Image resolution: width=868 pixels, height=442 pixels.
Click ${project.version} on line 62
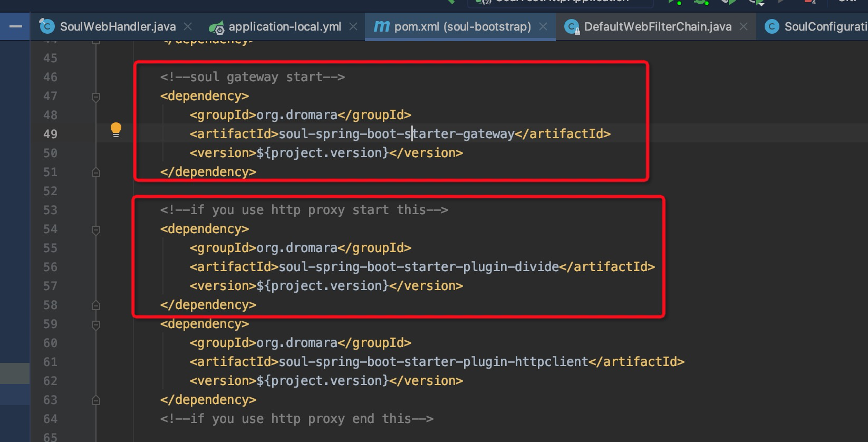pos(323,381)
